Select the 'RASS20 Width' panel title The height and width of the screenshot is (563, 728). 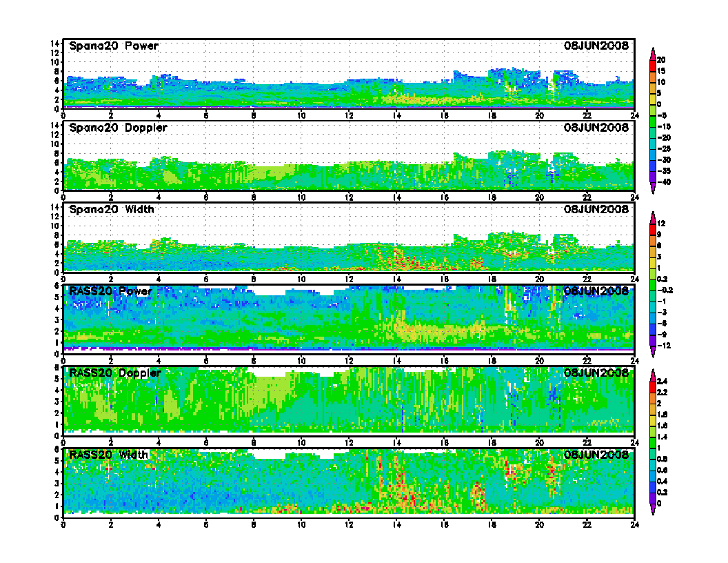pos(109,455)
